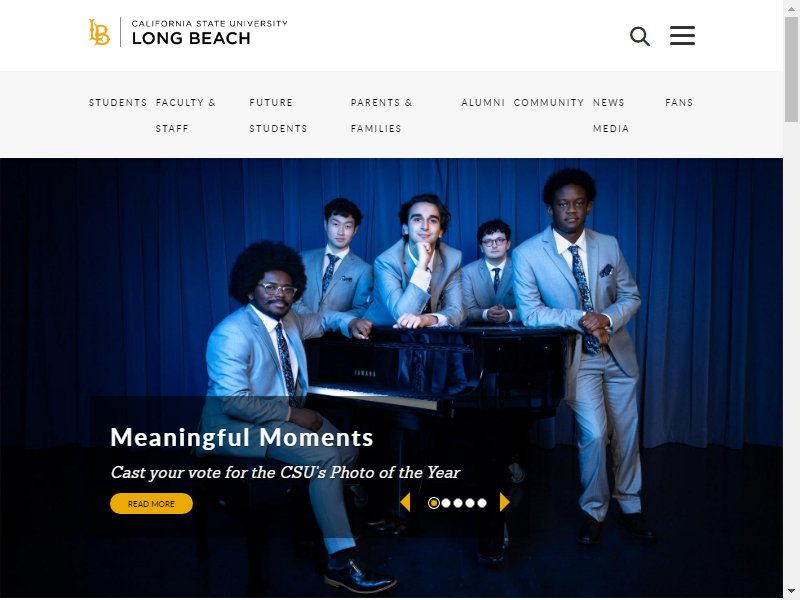This screenshot has width=800, height=600.
Task: Visit the News Media page
Action: pyautogui.click(x=611, y=115)
